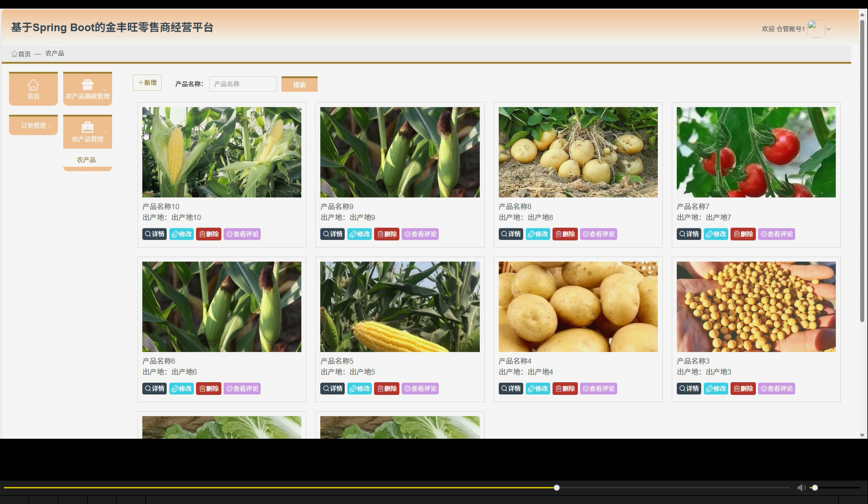Click 删除 for 产品名称9
Image resolution: width=868 pixels, height=504 pixels.
tap(387, 234)
